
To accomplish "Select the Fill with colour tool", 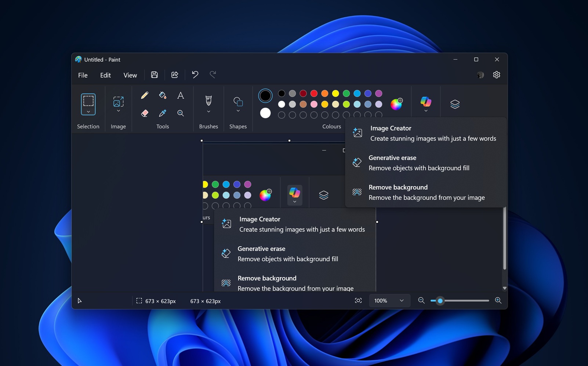I will pos(162,95).
